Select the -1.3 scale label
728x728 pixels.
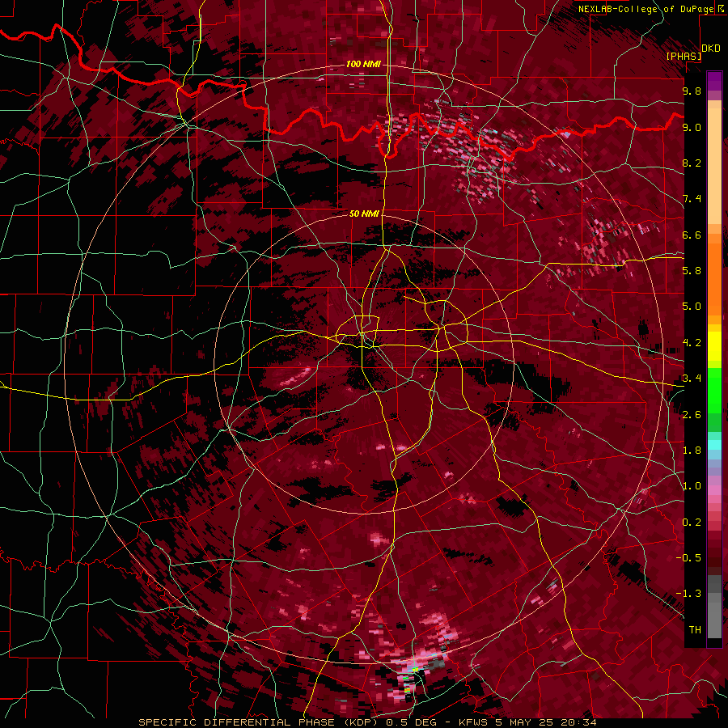pos(688,594)
